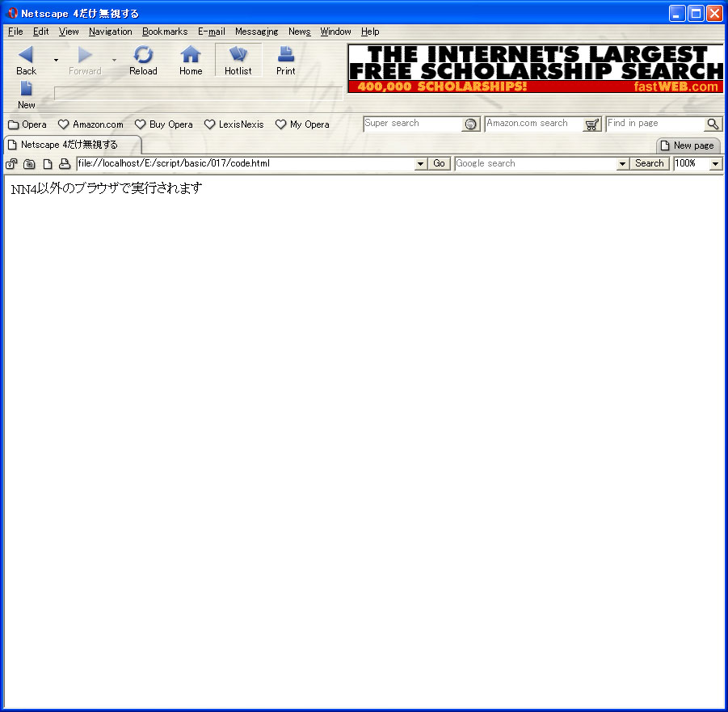
Task: Open the Buy Opera bookmark
Action: [x=163, y=124]
